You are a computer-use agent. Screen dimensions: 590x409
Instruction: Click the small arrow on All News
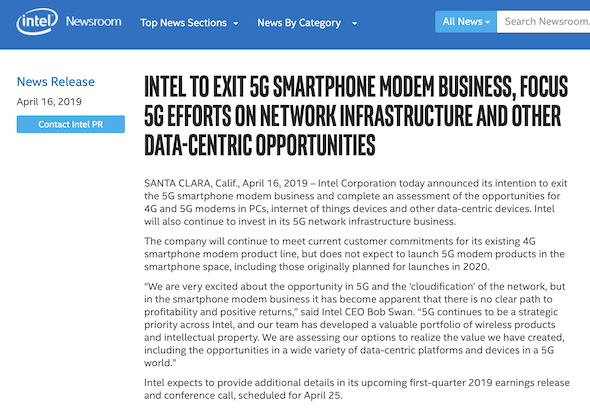[x=488, y=22]
